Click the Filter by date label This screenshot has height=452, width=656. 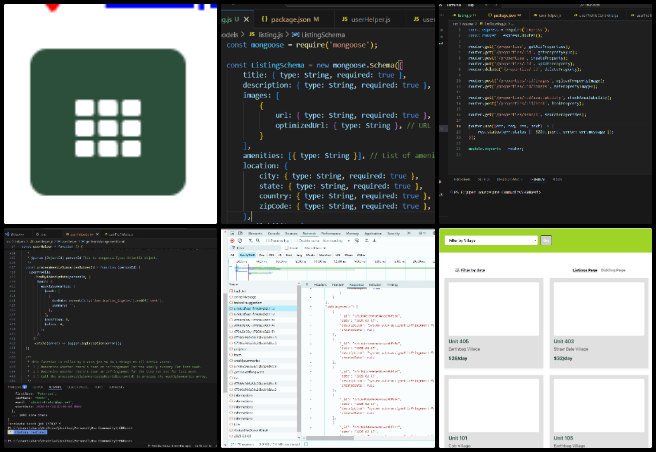pos(473,270)
